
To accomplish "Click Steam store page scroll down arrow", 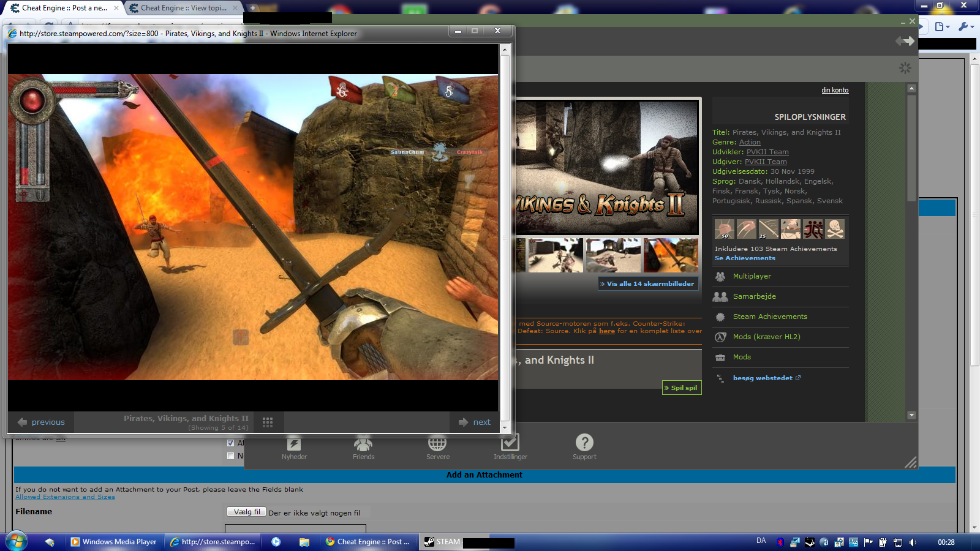I will point(911,415).
